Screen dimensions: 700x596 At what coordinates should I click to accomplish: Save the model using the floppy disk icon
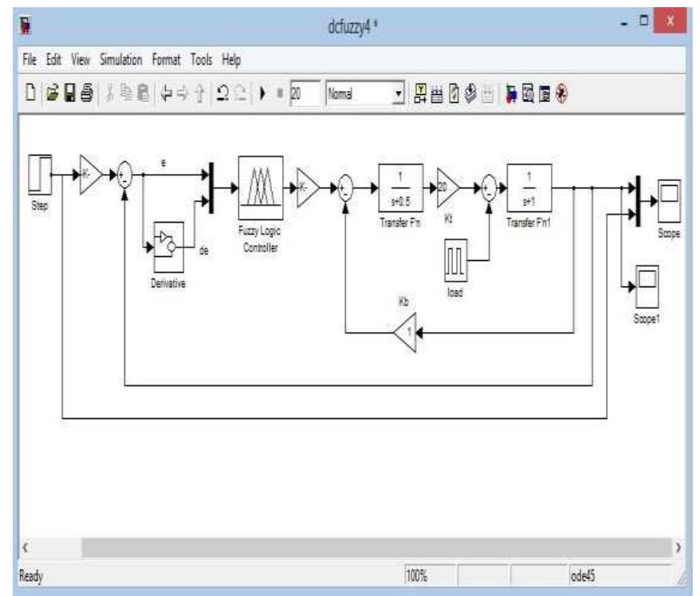(70, 93)
